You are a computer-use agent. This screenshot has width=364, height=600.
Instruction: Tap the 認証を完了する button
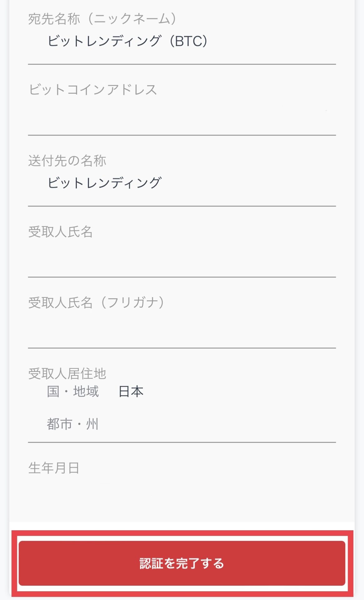[182, 563]
